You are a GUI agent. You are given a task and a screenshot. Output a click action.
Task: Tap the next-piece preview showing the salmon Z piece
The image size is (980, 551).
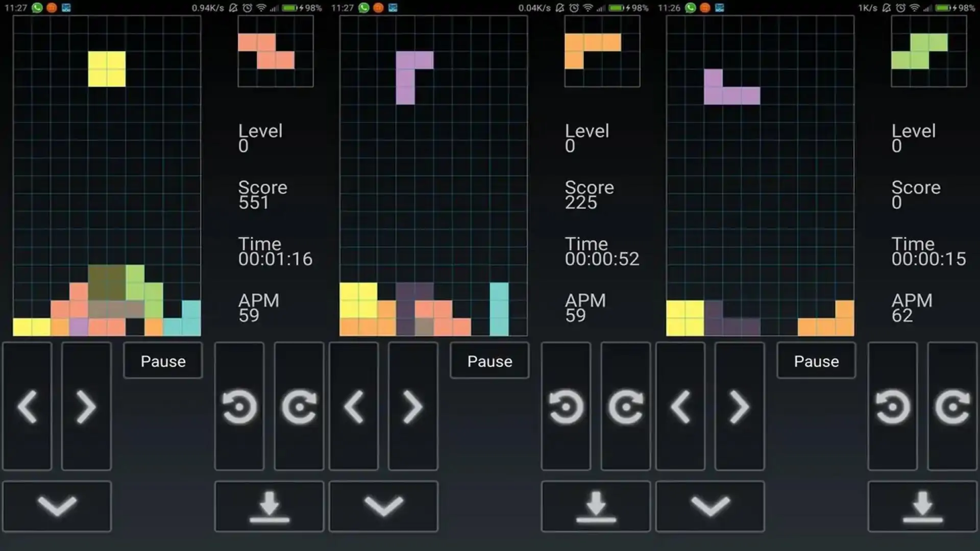(276, 51)
